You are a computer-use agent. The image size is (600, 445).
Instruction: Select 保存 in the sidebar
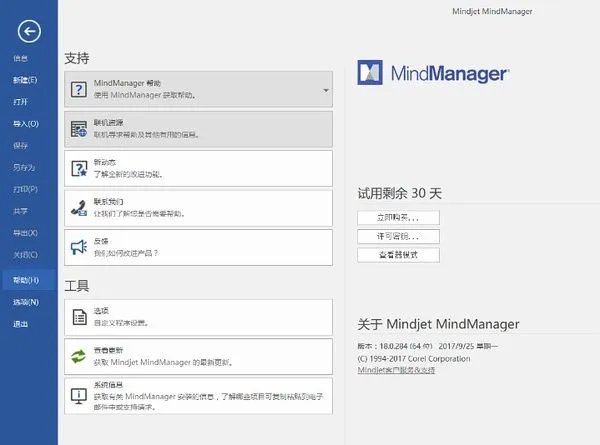pyautogui.click(x=20, y=145)
